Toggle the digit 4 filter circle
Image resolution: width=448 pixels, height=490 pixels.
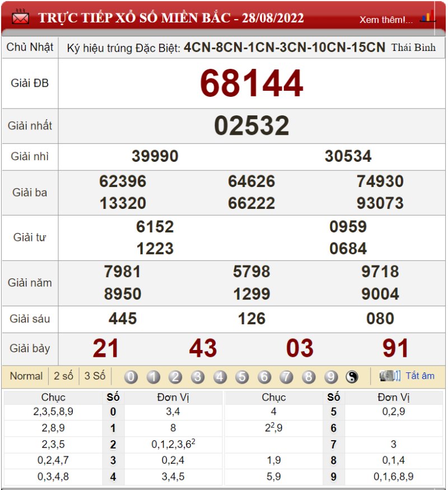point(220,377)
